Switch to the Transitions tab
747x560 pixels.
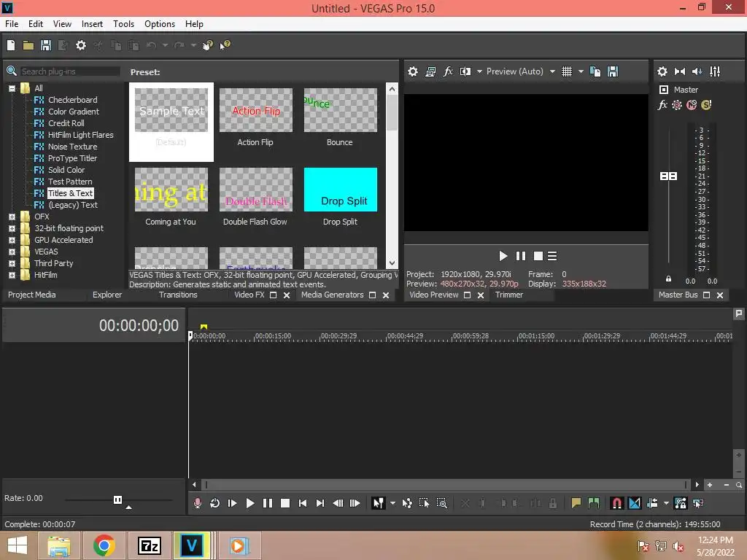click(178, 295)
